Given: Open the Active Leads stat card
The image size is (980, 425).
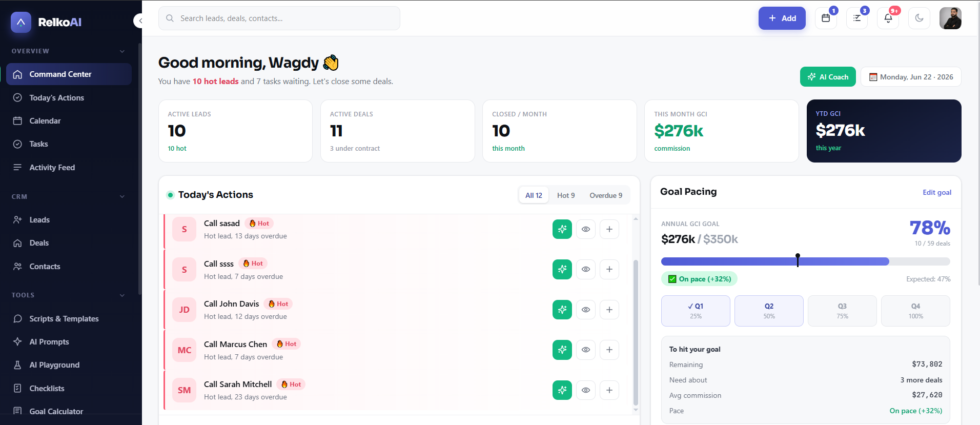Looking at the screenshot, I should (235, 131).
